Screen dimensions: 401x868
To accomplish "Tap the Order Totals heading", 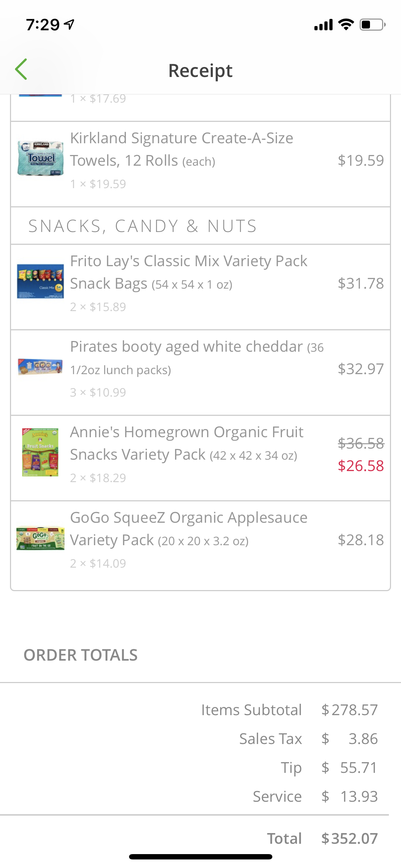I will [81, 655].
